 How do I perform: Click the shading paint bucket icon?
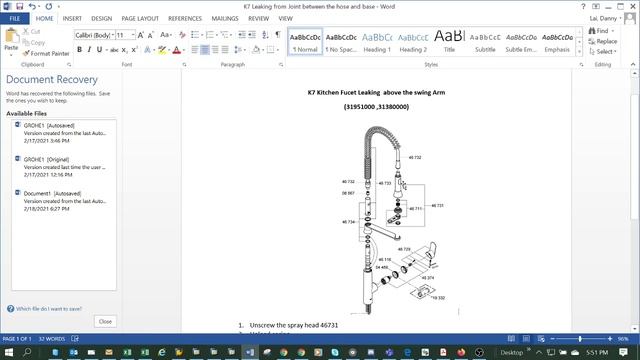(x=256, y=50)
